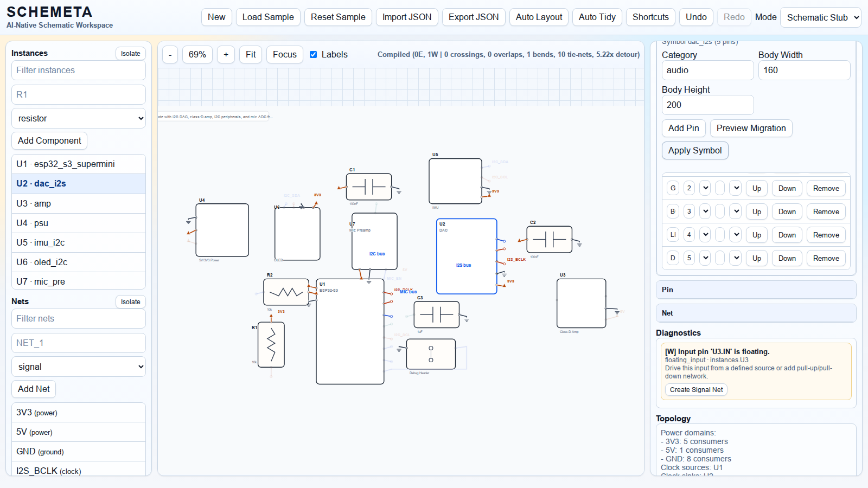Screen dimensions: 868x488
Task: Open the resistor component type dropdown
Action: (x=79, y=118)
